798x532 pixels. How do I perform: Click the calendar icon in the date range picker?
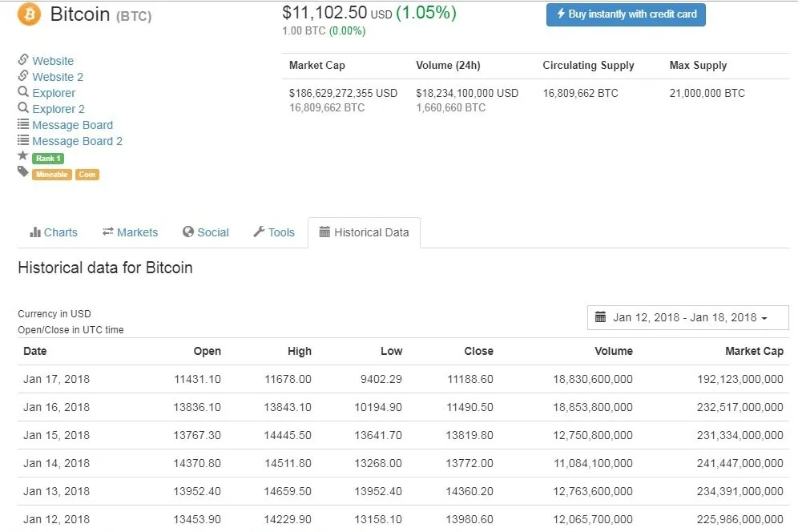(x=601, y=316)
